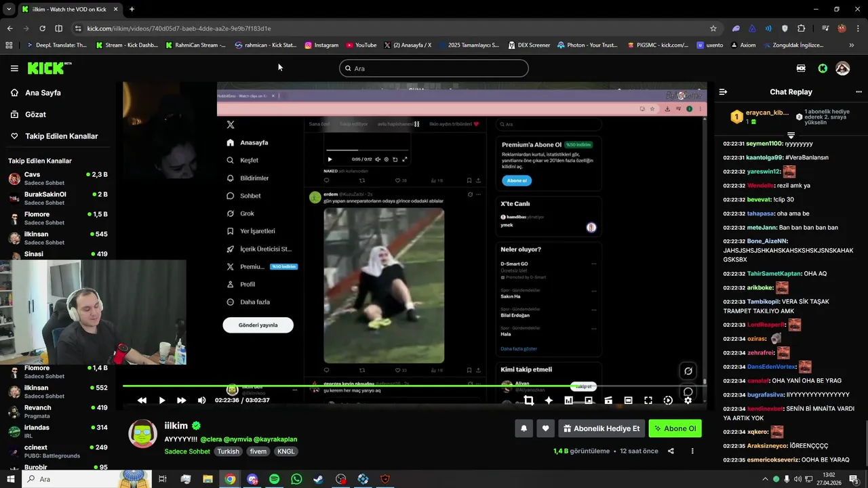The width and height of the screenshot is (868, 488).
Task: Open Takip Edilen Kanallar in sidebar
Action: (62, 136)
